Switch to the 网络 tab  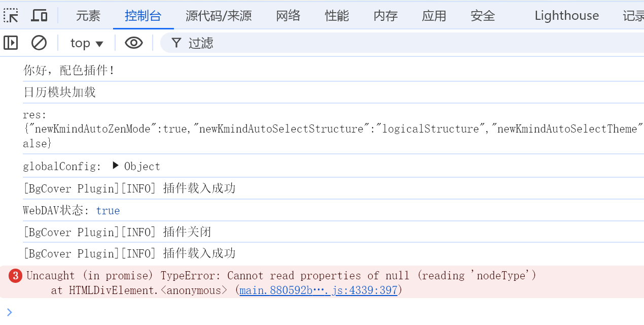click(289, 16)
